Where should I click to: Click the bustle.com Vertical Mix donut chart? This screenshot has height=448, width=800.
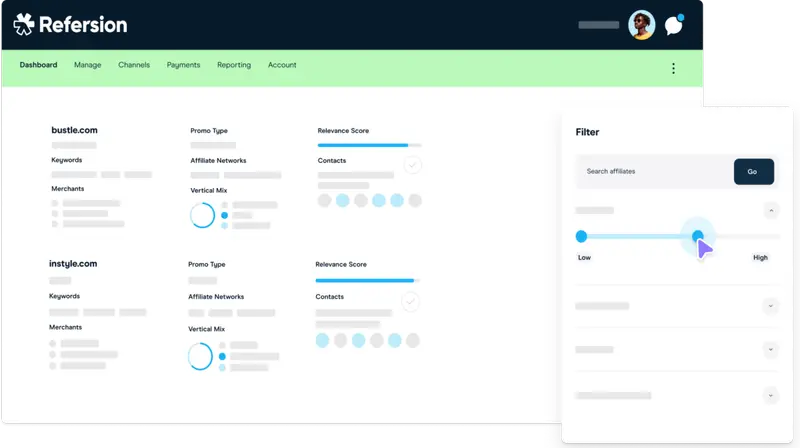pos(202,215)
